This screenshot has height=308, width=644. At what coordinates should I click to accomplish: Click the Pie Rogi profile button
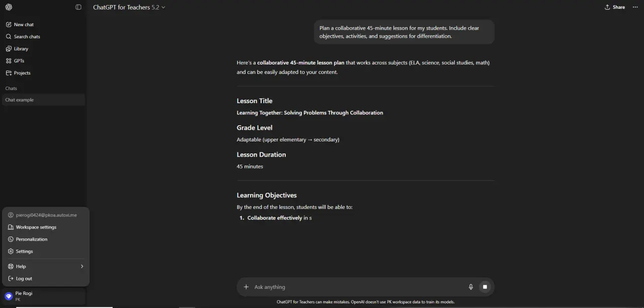coord(43,296)
